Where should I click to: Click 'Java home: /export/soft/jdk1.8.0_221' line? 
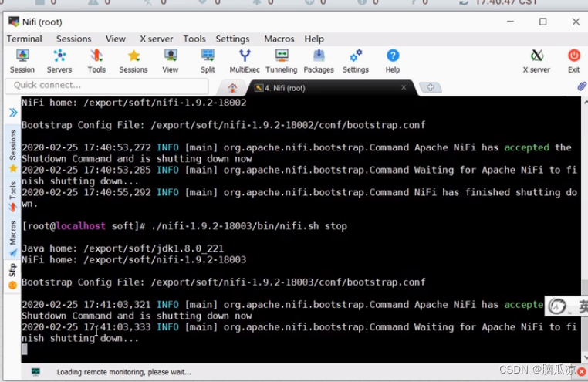(123, 248)
